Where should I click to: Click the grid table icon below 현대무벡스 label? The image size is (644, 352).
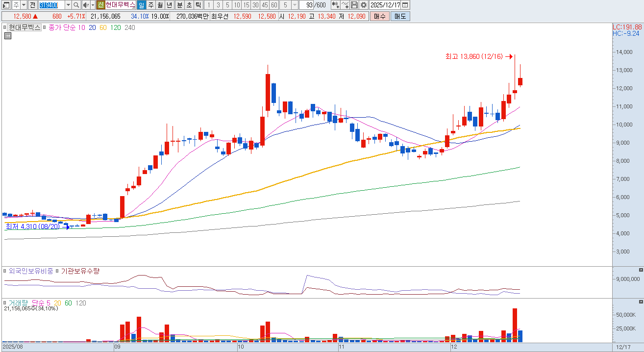point(8,36)
